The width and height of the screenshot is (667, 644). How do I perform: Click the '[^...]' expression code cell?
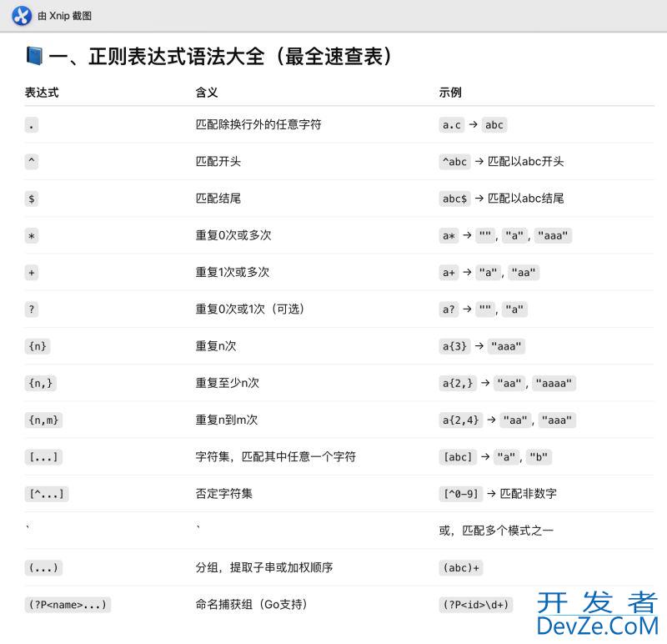coord(47,494)
